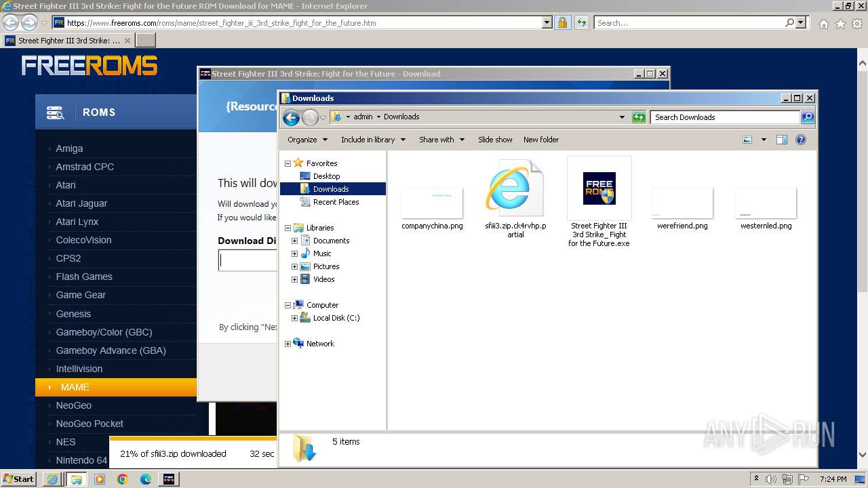Select the sfiii3.zip.ck4rvhp.partial file icon
Viewport: 868px width, 488px height.
pyautogui.click(x=515, y=188)
